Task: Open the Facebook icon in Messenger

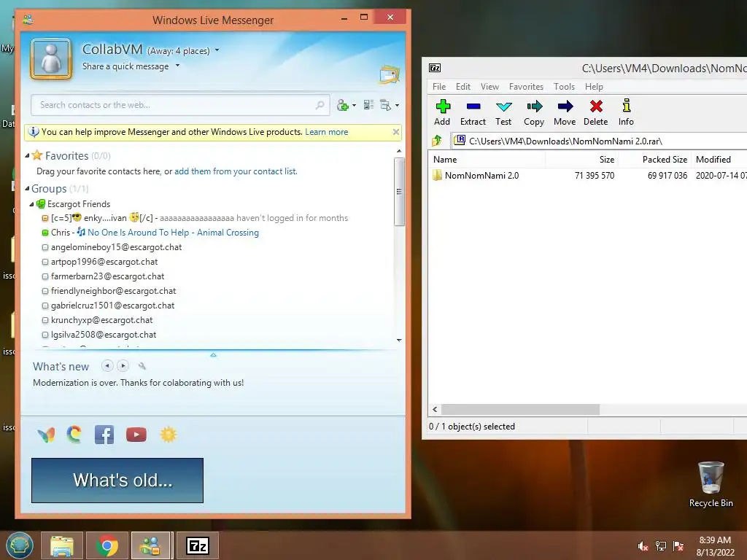Action: click(x=104, y=435)
